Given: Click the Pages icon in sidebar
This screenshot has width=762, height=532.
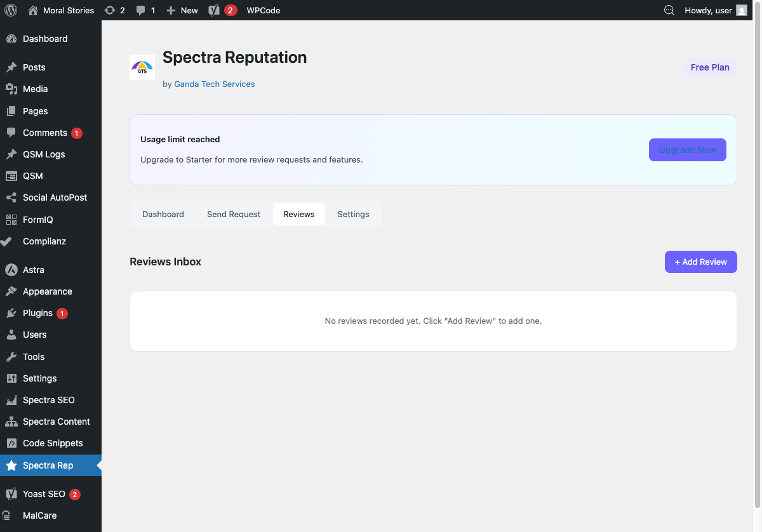Looking at the screenshot, I should pos(11,111).
